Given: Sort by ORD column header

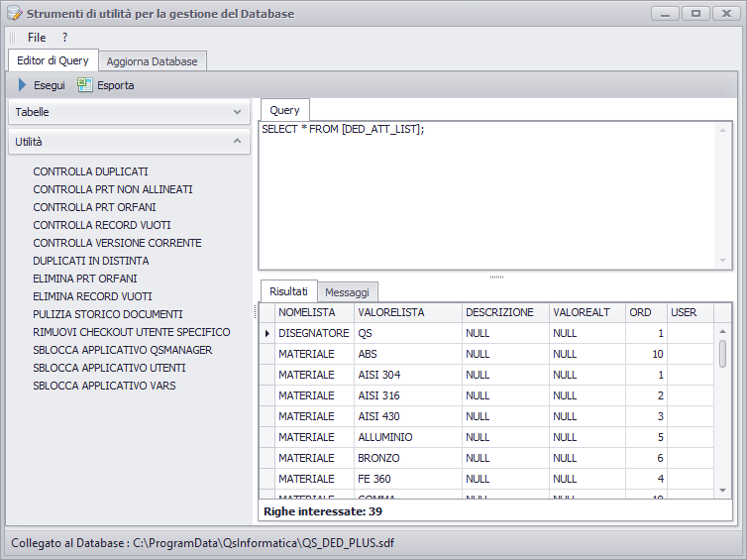Looking at the screenshot, I should [x=646, y=312].
